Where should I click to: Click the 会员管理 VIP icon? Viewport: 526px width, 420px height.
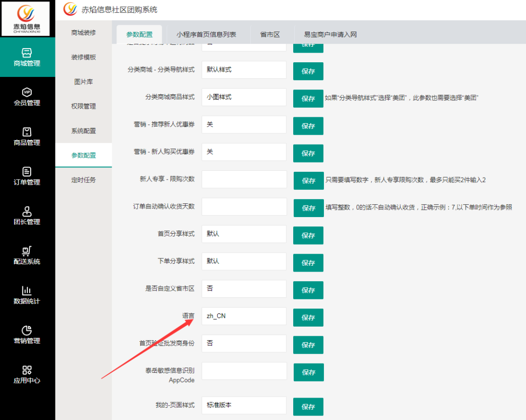[x=27, y=92]
